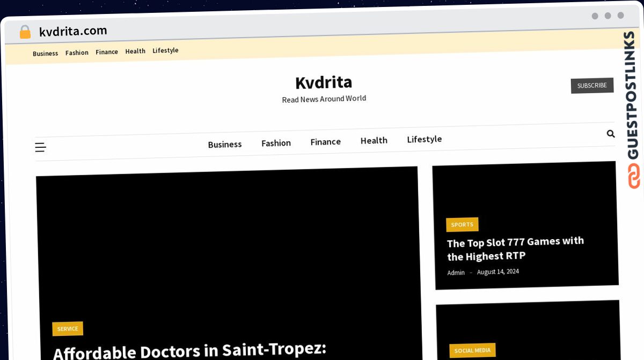Select Finance in the main navigation
This screenshot has height=360, width=644.
(326, 142)
